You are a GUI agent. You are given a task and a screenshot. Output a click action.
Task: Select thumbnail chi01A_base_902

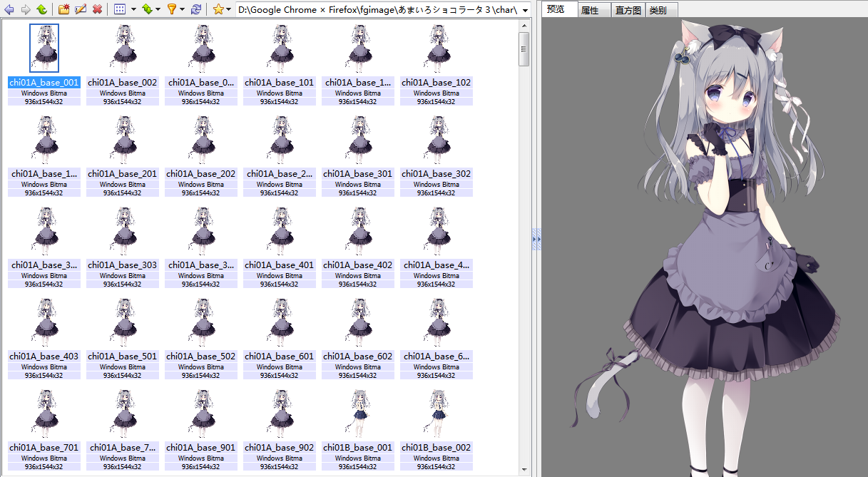280,413
